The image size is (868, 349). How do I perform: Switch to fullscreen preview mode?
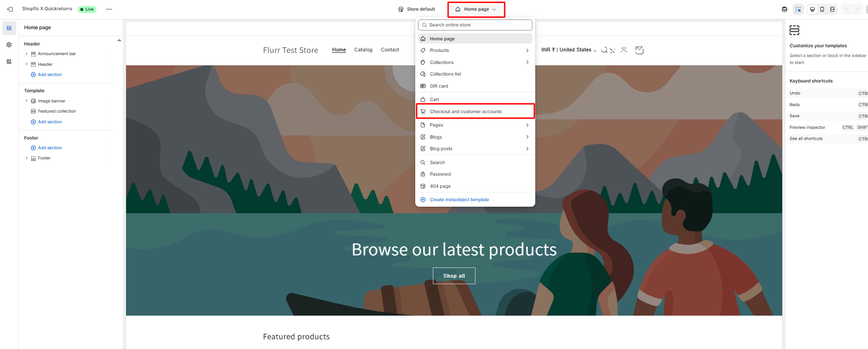pos(832,9)
